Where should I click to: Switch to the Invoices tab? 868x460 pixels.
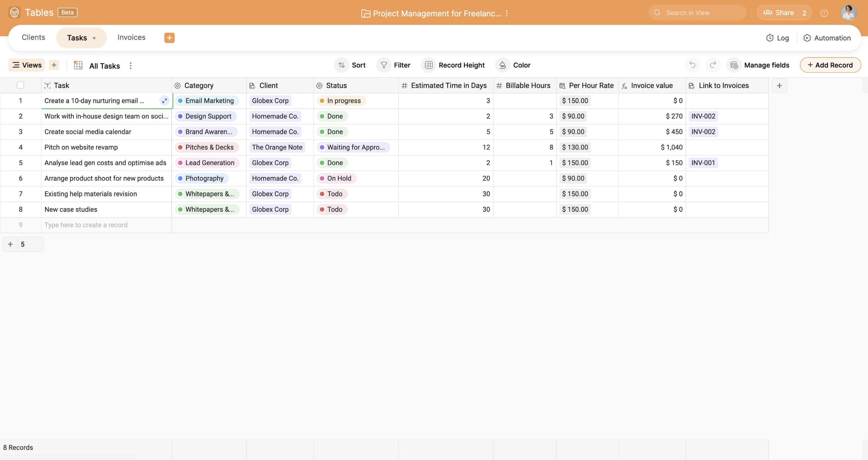[x=131, y=37]
